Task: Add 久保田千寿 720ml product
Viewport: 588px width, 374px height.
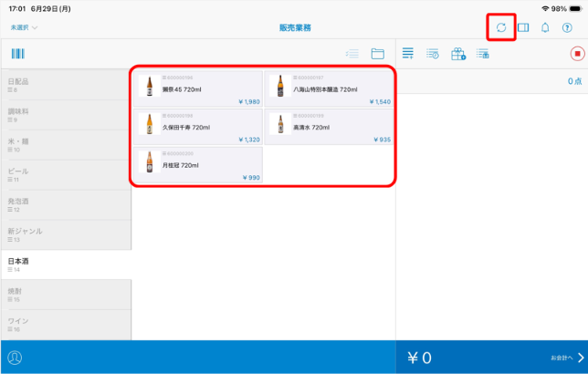Action: point(198,127)
